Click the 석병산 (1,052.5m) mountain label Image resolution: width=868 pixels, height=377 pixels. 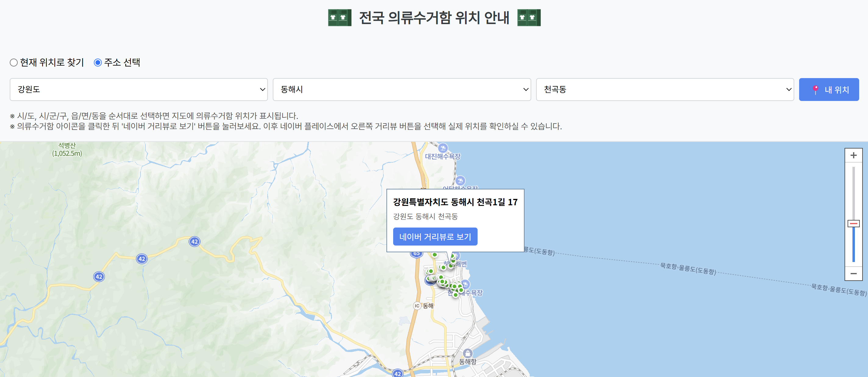coord(67,149)
